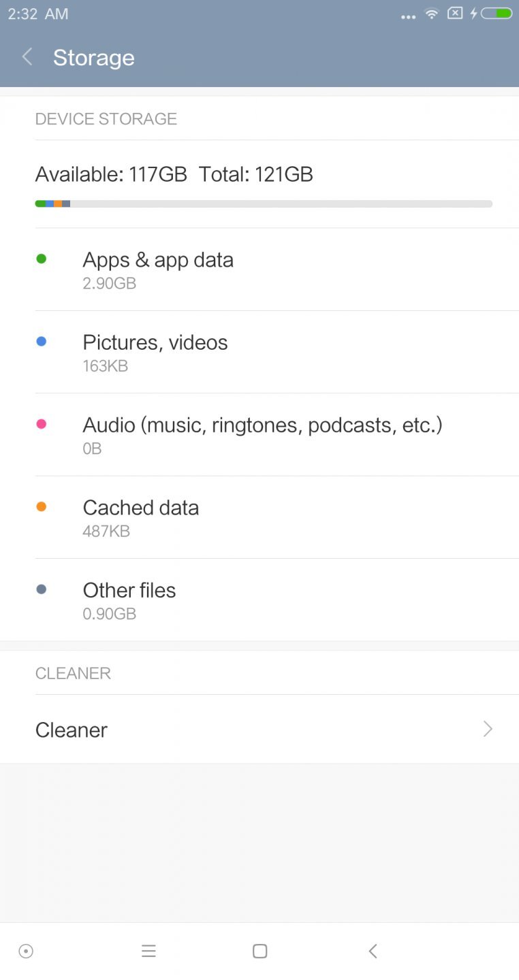Image resolution: width=519 pixels, height=980 pixels.
Task: Tap the device storage usage bar
Action: coord(264,203)
